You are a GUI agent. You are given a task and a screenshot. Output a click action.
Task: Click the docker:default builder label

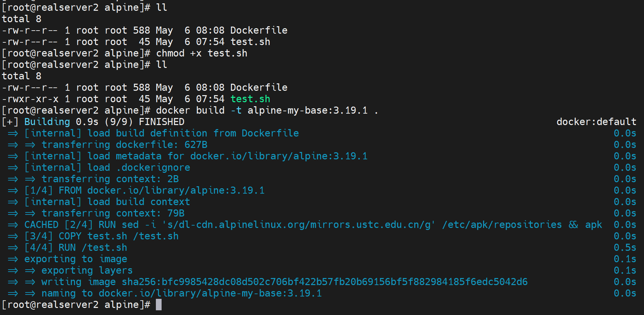596,122
